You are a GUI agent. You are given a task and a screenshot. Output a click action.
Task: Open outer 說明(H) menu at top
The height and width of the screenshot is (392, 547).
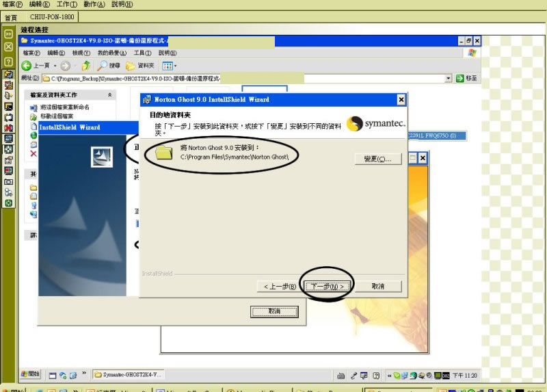[122, 4]
